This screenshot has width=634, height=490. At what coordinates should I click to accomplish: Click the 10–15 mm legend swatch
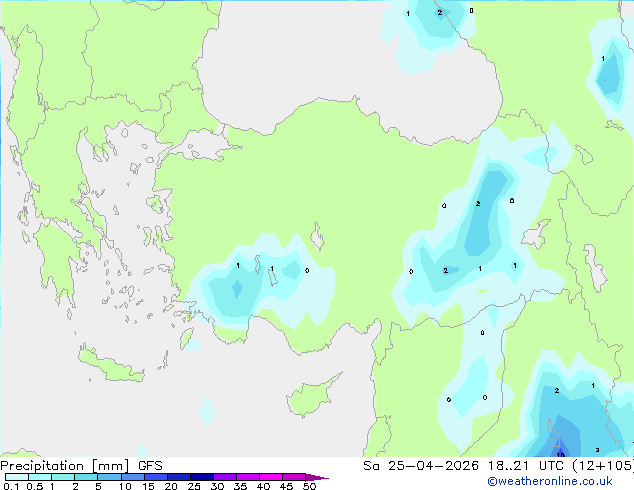tap(132, 477)
